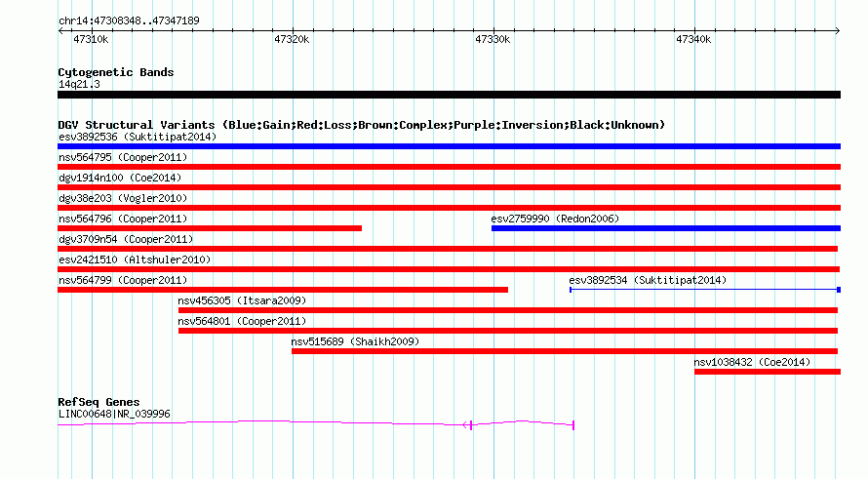
Task: Click the 47310k ruler tick label
Action: pyautogui.click(x=91, y=39)
